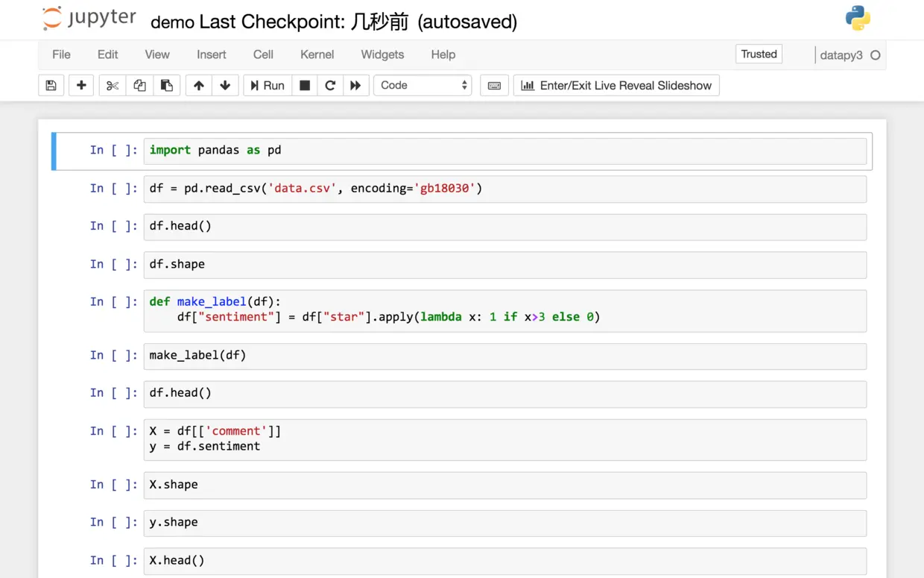Select the X.shape cell

pos(504,485)
